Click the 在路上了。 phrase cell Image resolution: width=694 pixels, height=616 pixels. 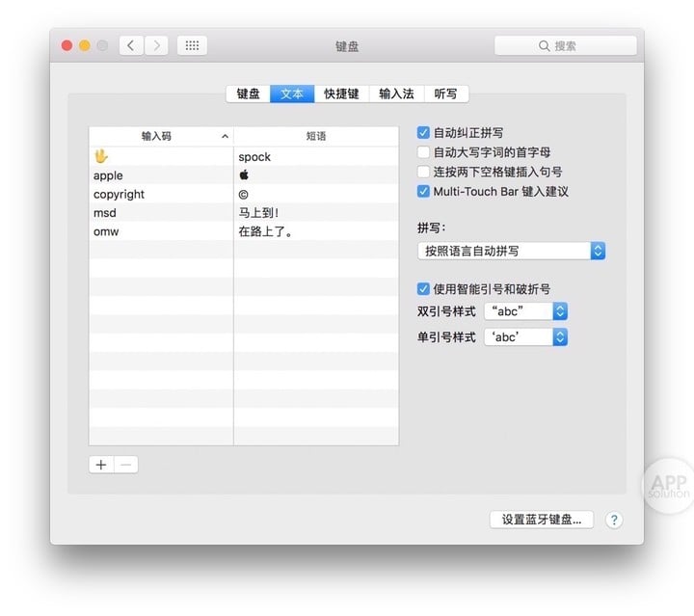tap(316, 231)
